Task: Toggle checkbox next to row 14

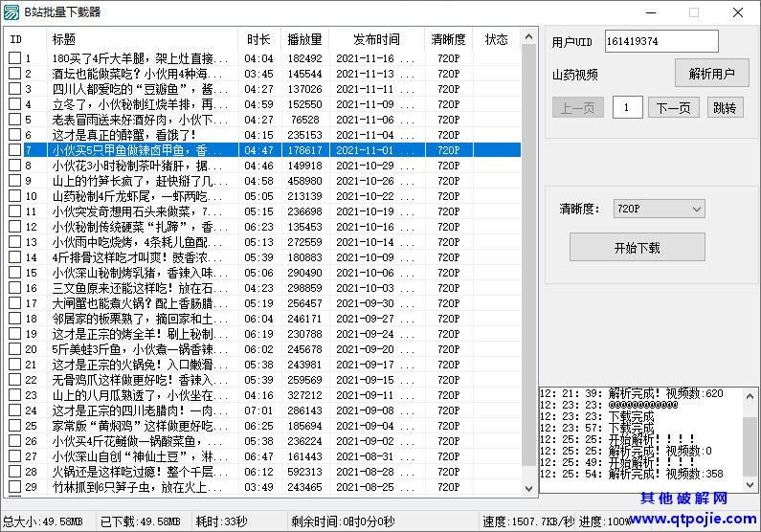Action: [15, 257]
